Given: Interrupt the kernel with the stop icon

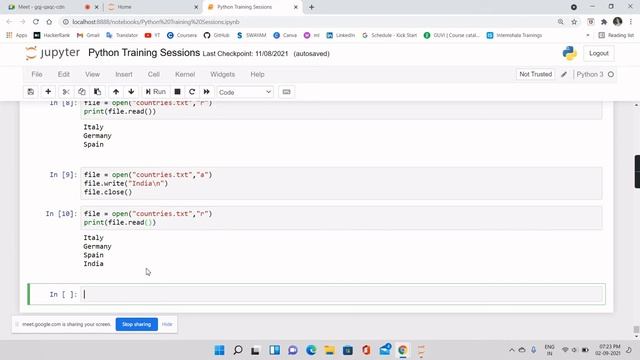Looking at the screenshot, I should click(177, 92).
